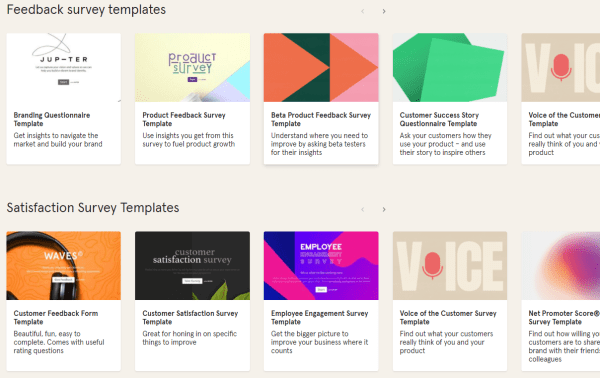600x378 pixels.
Task: Select Customer Feedback Form Template title
Action: click(x=56, y=318)
